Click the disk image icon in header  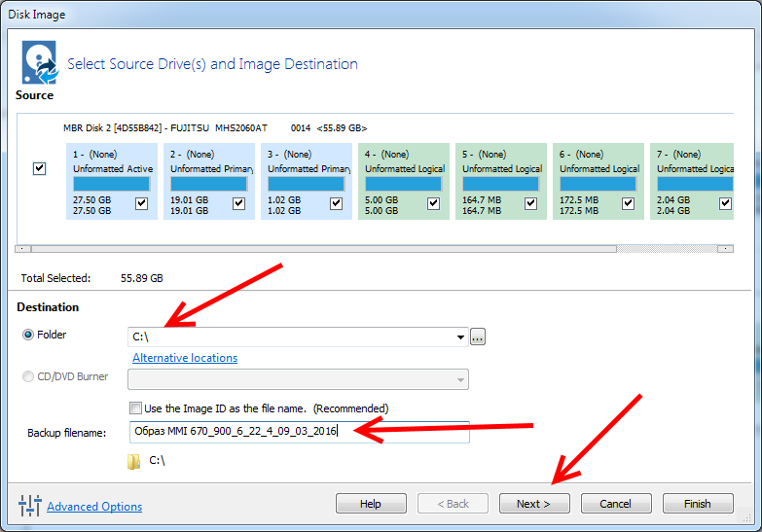tap(38, 64)
